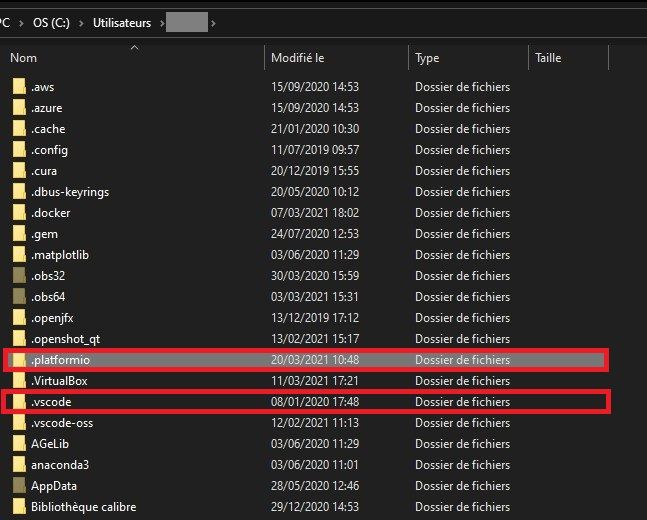Expand chevron after the user folder breadcrumb
This screenshot has height=520, width=647.
click(x=213, y=24)
